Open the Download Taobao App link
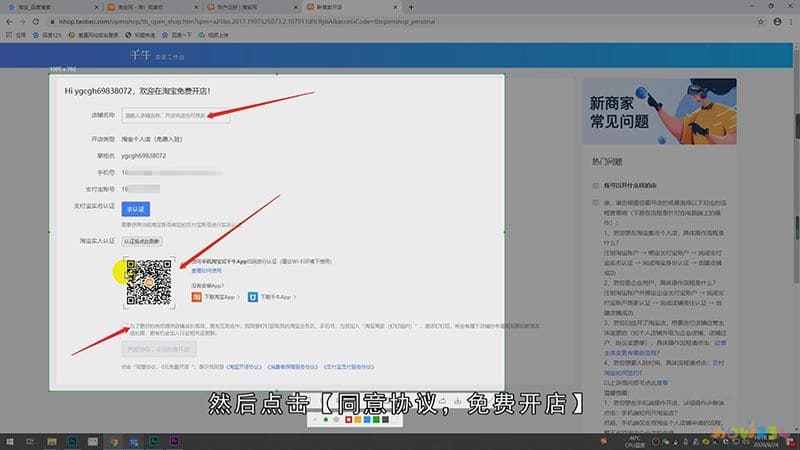 point(219,296)
